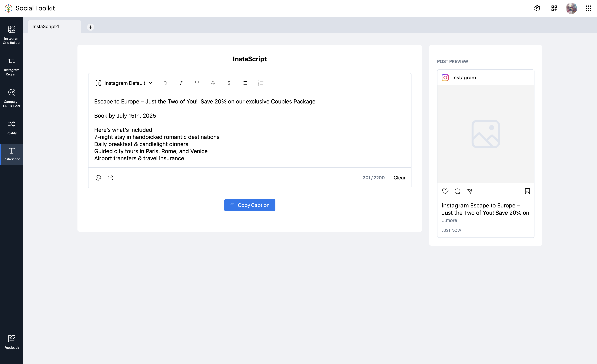
Task: Toggle italic text formatting
Action: [181, 83]
